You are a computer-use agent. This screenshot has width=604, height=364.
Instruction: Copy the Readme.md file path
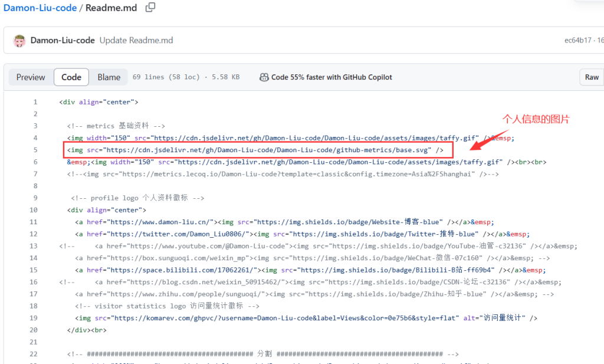(150, 7)
